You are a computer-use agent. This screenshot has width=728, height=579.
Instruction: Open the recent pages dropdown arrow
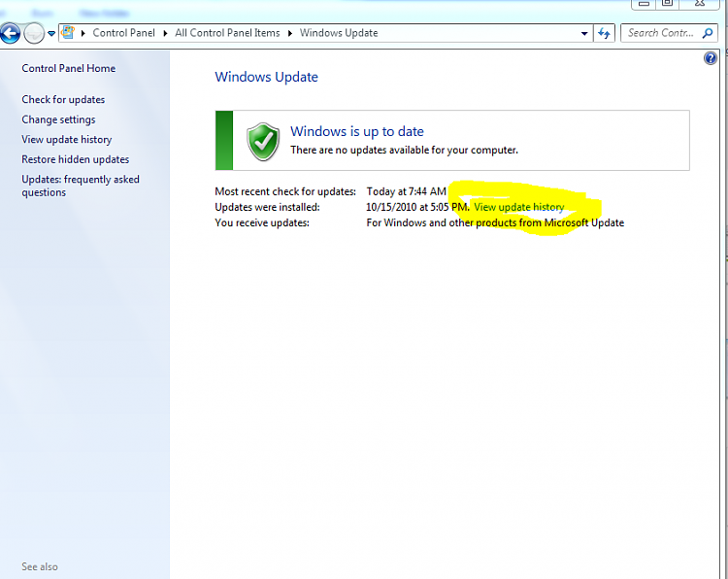pos(51,33)
